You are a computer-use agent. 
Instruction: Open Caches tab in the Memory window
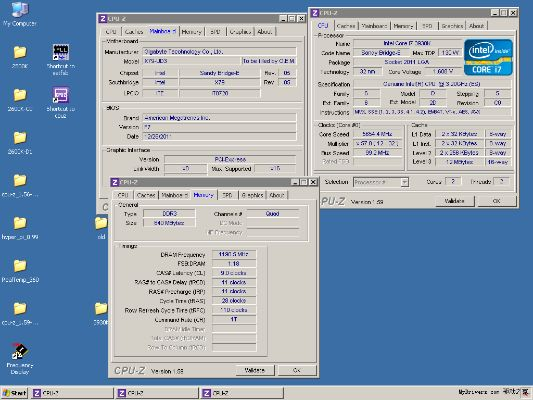click(x=146, y=195)
